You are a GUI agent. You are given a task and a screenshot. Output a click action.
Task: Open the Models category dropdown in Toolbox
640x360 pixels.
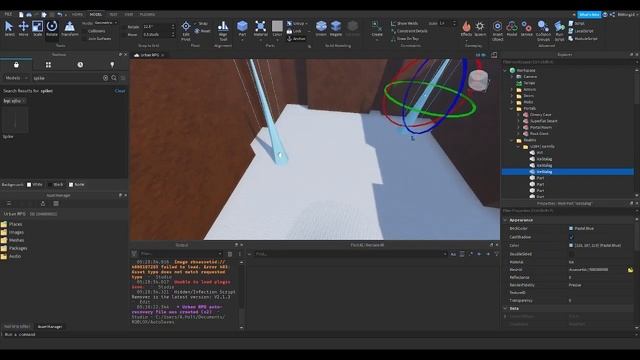16,78
